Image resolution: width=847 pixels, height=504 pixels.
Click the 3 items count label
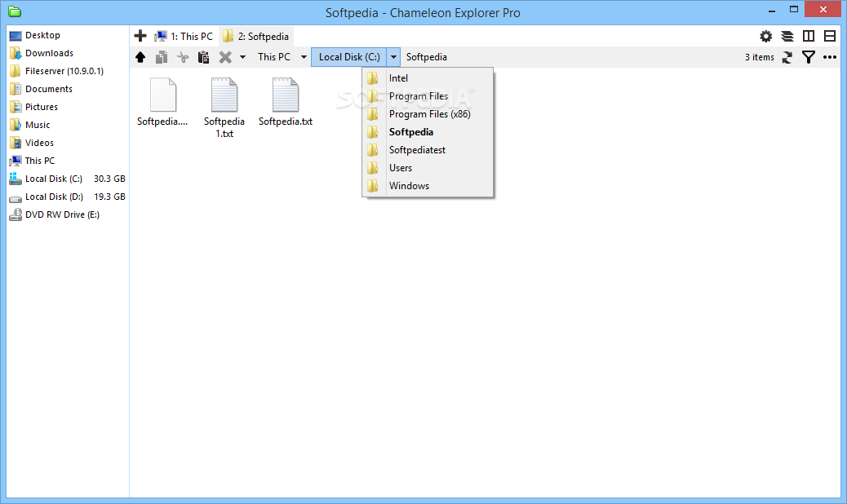click(760, 57)
